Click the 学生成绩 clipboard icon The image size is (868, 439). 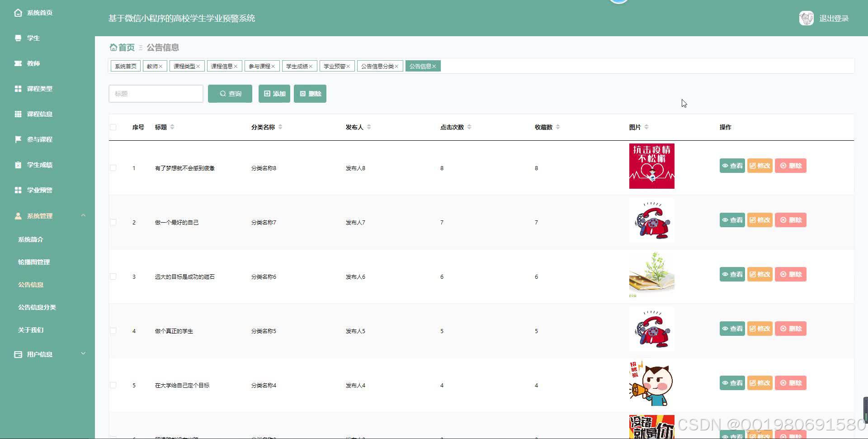(18, 165)
